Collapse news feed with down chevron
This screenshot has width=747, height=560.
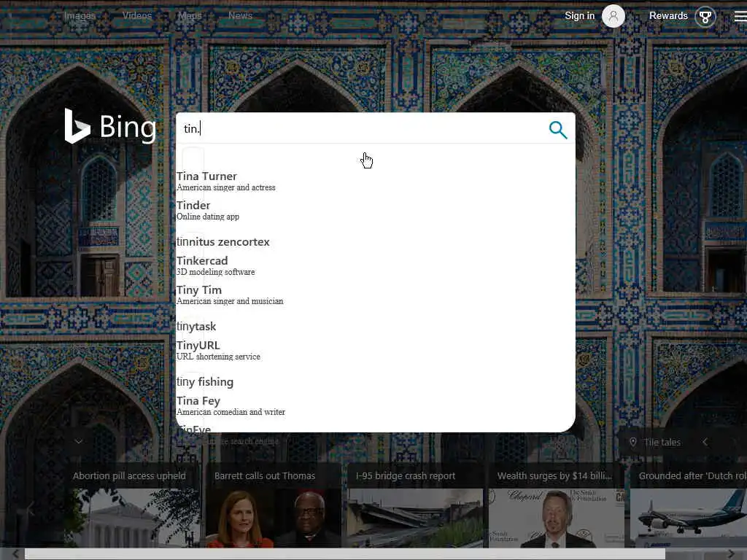(79, 441)
